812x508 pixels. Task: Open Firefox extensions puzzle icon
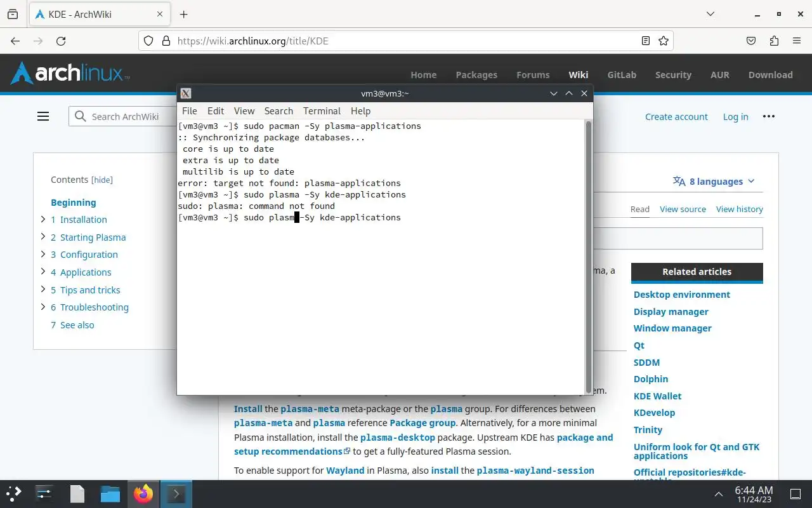pos(774,41)
